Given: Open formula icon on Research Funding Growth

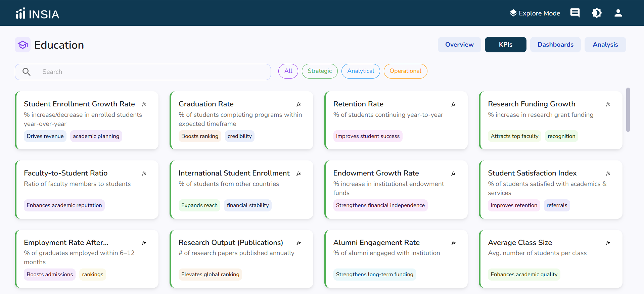Looking at the screenshot, I should pos(608,104).
